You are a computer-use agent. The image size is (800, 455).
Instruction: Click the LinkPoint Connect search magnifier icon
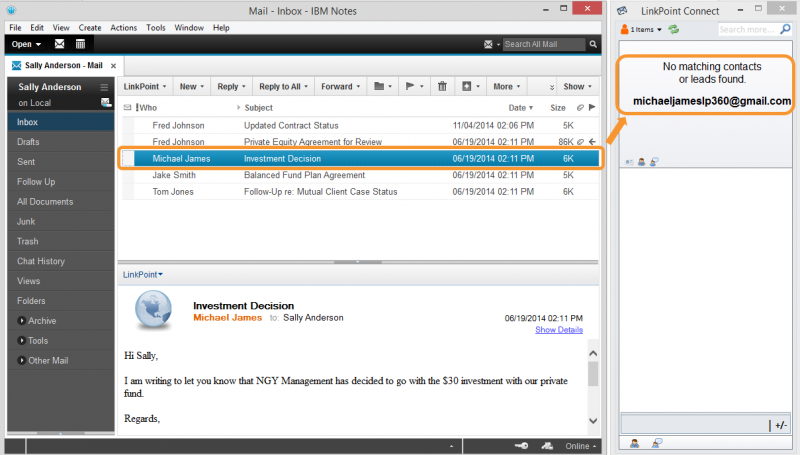click(785, 30)
